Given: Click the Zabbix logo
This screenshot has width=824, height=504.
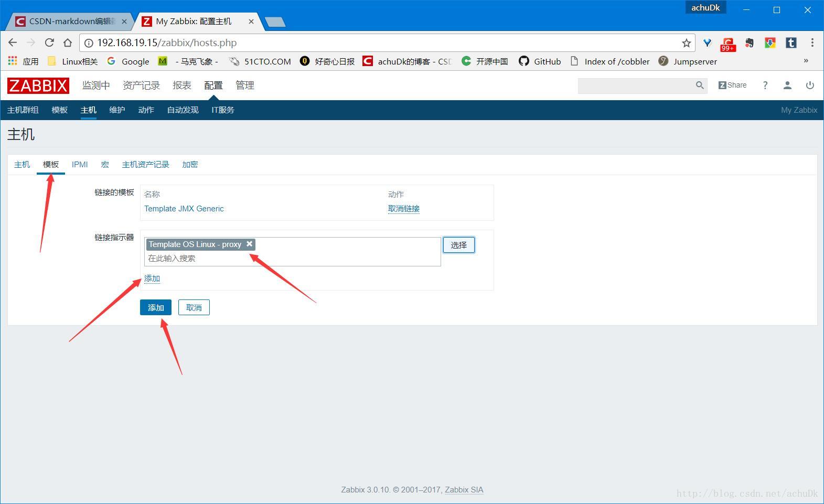Looking at the screenshot, I should [x=38, y=85].
